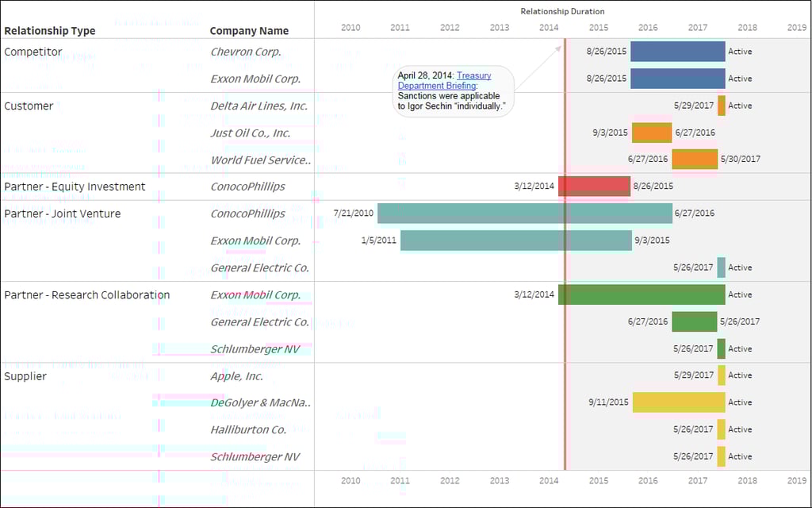This screenshot has height=508, width=812.
Task: Select the red ConocoPhillips equity investment bar
Action: (x=594, y=186)
